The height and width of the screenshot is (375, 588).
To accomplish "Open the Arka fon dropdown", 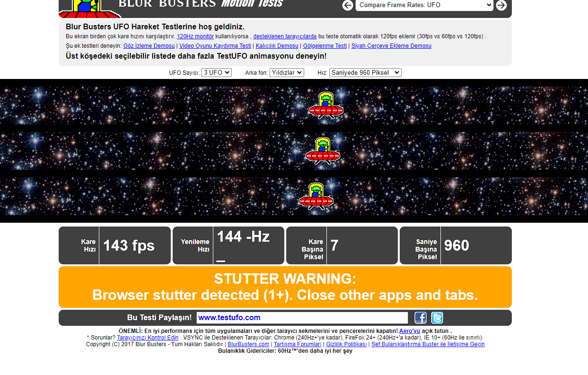I will point(287,72).
